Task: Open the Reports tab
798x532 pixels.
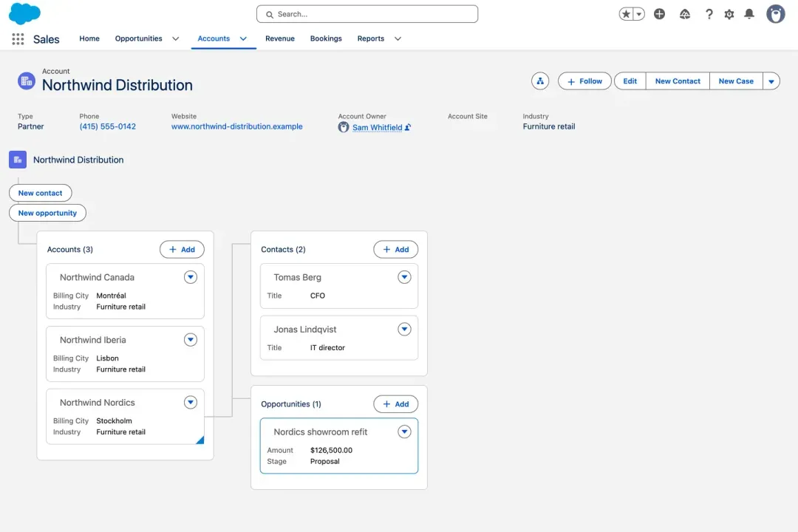Action: (370, 38)
